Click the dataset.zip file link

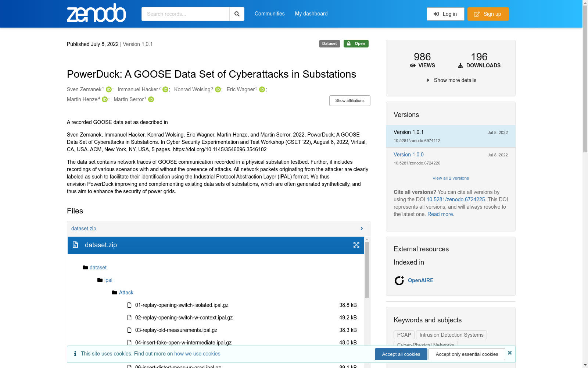(84, 229)
